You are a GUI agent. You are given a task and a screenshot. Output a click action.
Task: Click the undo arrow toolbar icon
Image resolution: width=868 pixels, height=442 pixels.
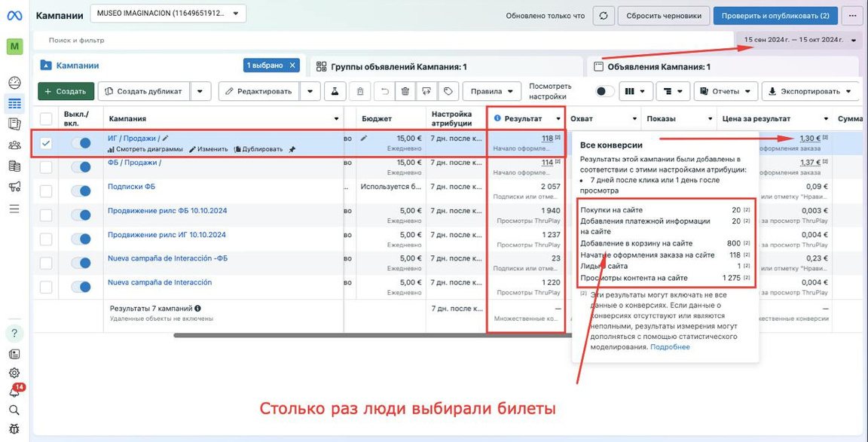pos(385,91)
